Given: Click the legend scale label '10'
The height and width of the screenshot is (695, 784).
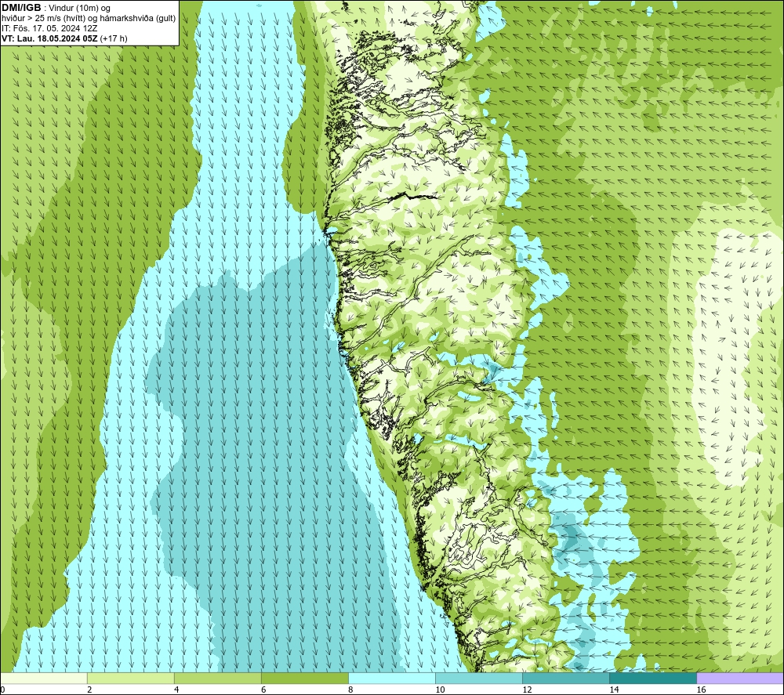Looking at the screenshot, I should pos(440,690).
